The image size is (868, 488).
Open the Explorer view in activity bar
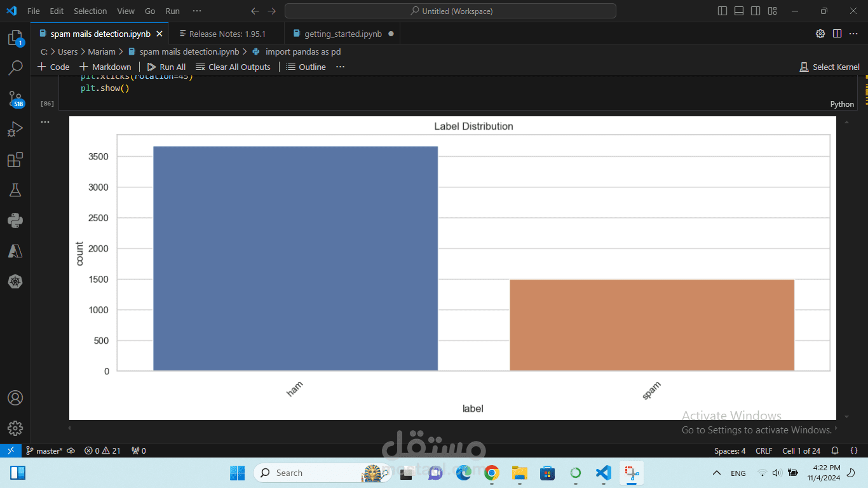pyautogui.click(x=15, y=38)
